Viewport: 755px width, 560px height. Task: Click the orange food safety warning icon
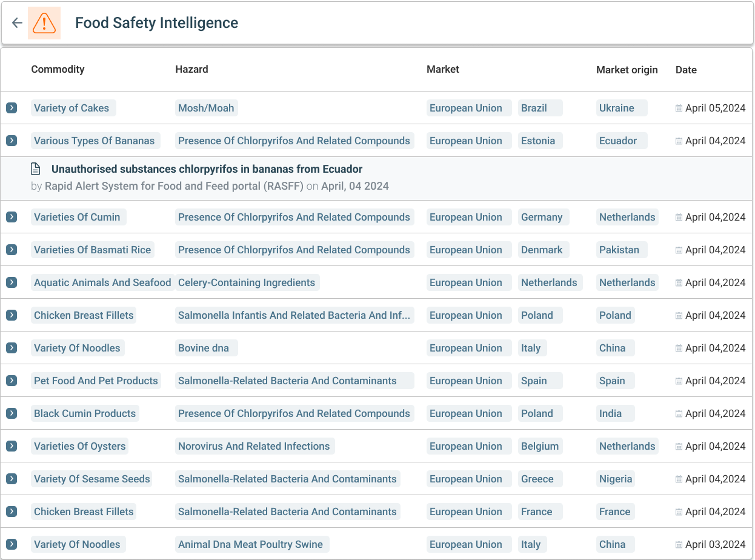click(x=44, y=23)
